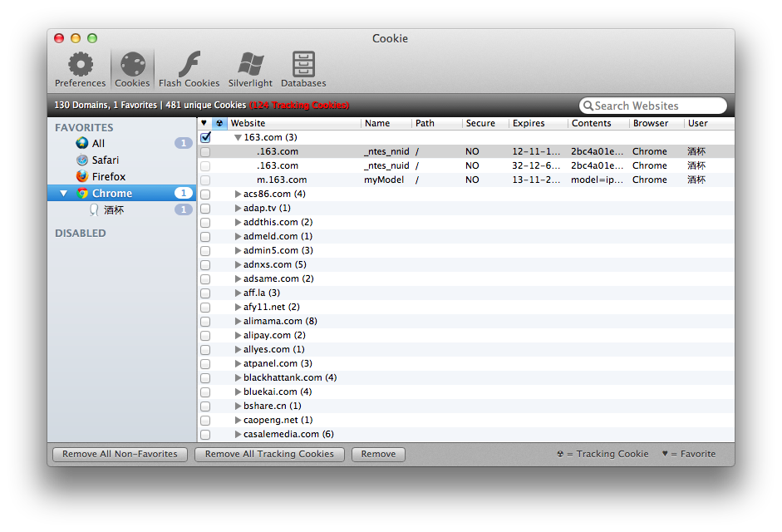This screenshot has height=532, width=782.
Task: Select the 酒杯 Chrome profile
Action: point(121,210)
